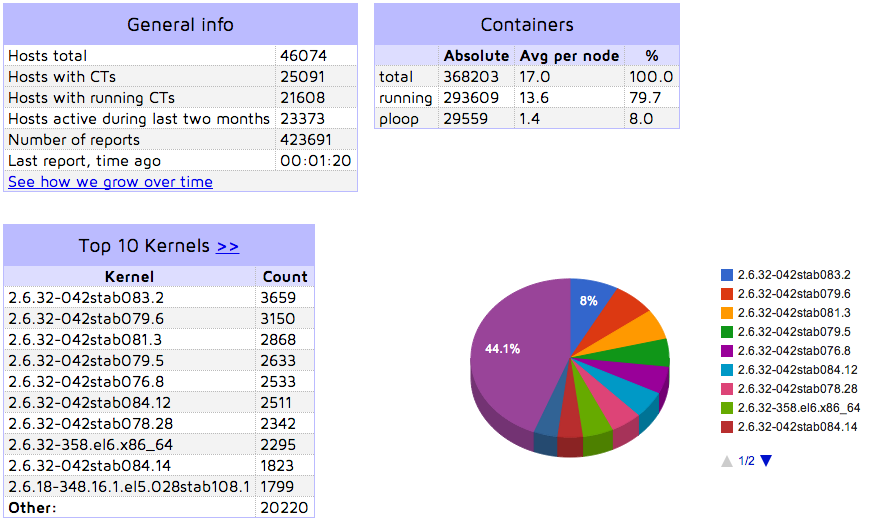Click count value 3659
The image size is (872, 528).
coord(278,298)
